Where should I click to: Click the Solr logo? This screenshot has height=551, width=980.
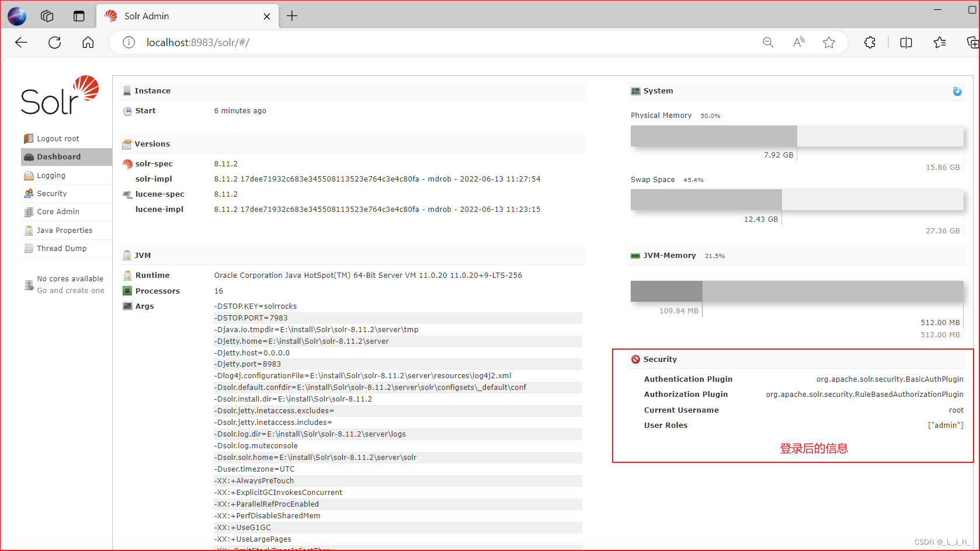click(60, 95)
